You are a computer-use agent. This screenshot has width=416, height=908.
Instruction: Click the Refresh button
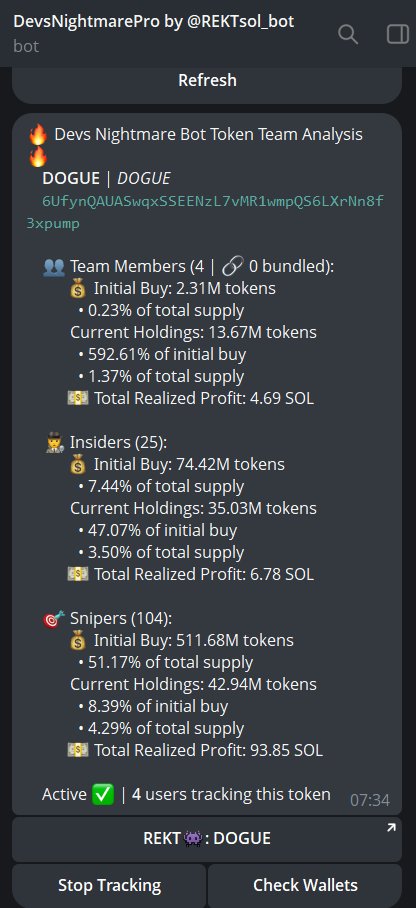coord(207,80)
